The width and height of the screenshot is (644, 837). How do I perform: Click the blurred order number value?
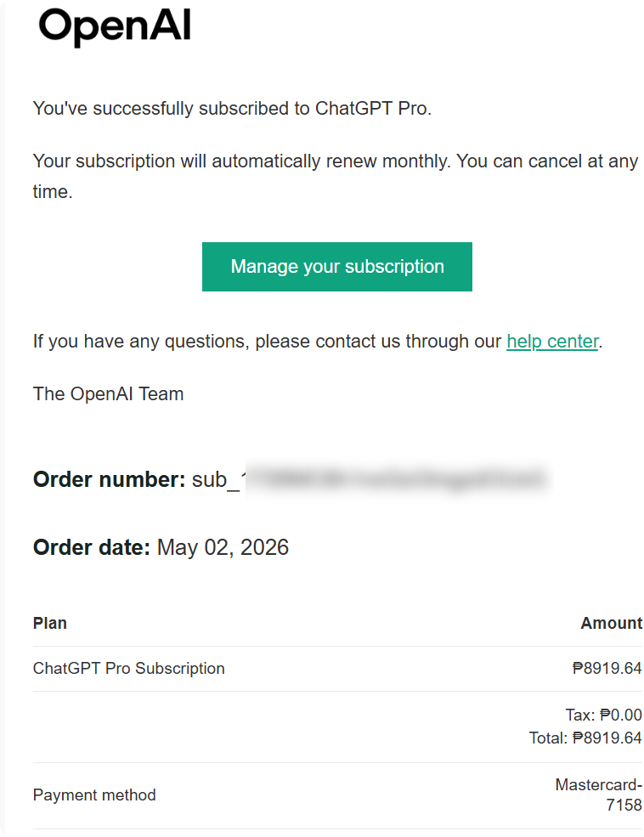[x=398, y=478]
